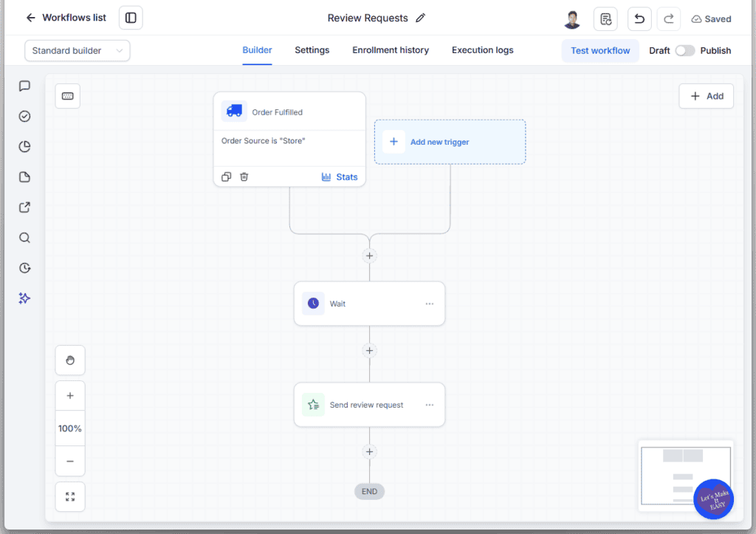Open more options on Send review request
This screenshot has width=756, height=534.
[429, 405]
